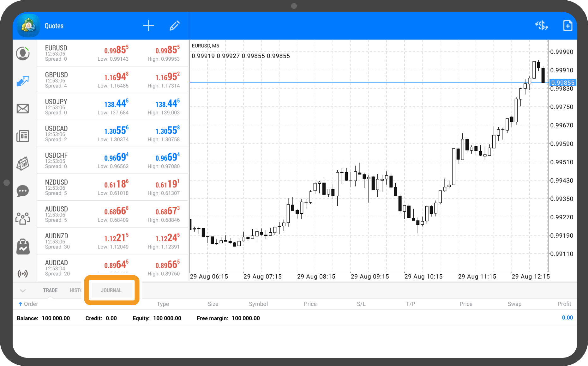This screenshot has width=588, height=366.
Task: Open the news sidebar icon
Action: click(23, 136)
